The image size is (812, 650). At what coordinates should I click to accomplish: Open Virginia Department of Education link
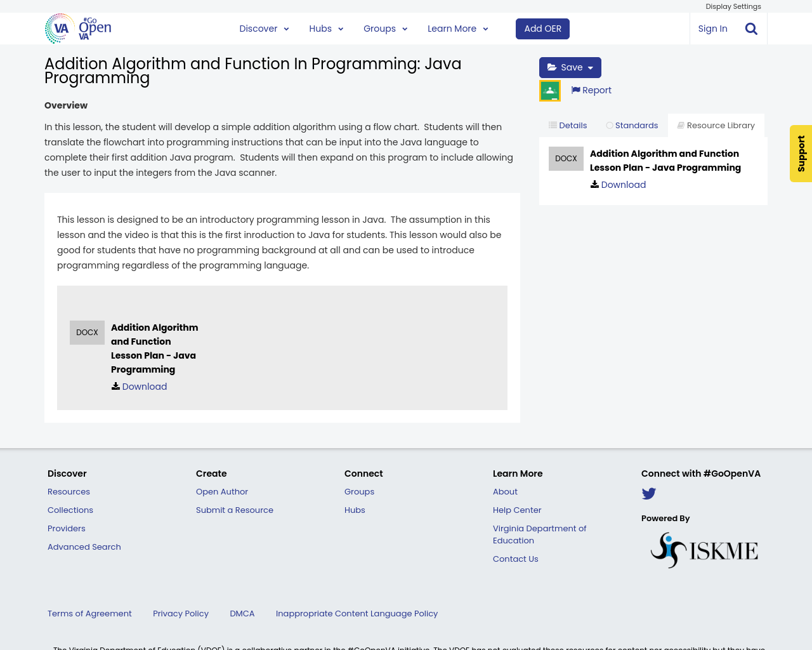click(x=539, y=534)
